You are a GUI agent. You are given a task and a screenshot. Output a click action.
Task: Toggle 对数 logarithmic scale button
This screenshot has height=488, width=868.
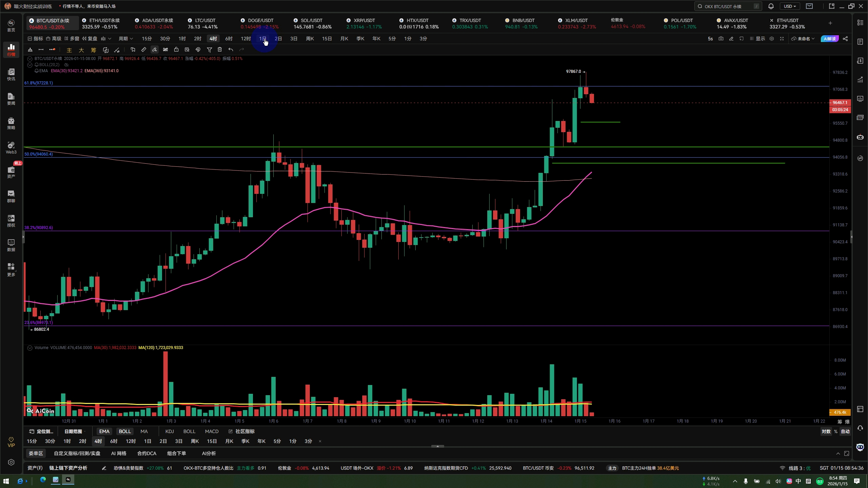pyautogui.click(x=826, y=431)
